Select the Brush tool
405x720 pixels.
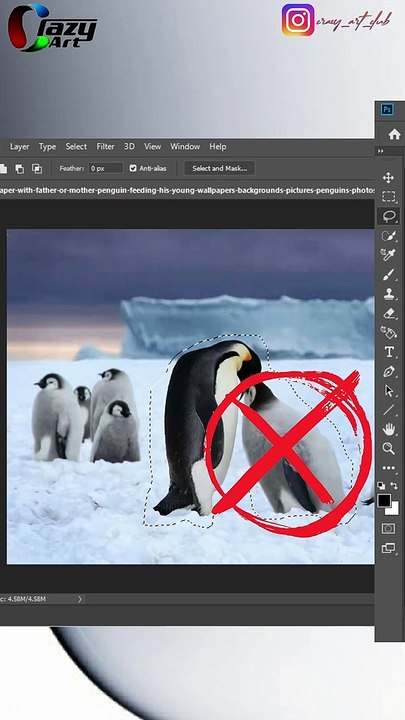388,275
